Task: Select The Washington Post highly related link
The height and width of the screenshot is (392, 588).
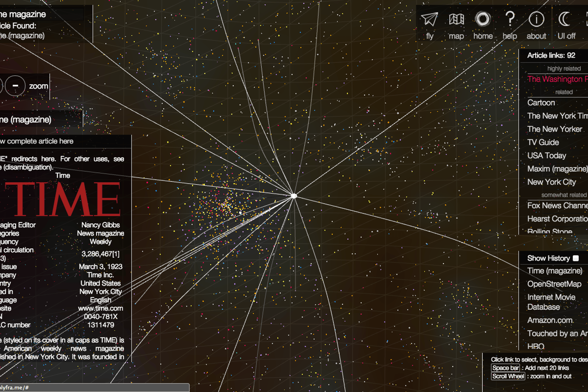Action: pos(558,79)
